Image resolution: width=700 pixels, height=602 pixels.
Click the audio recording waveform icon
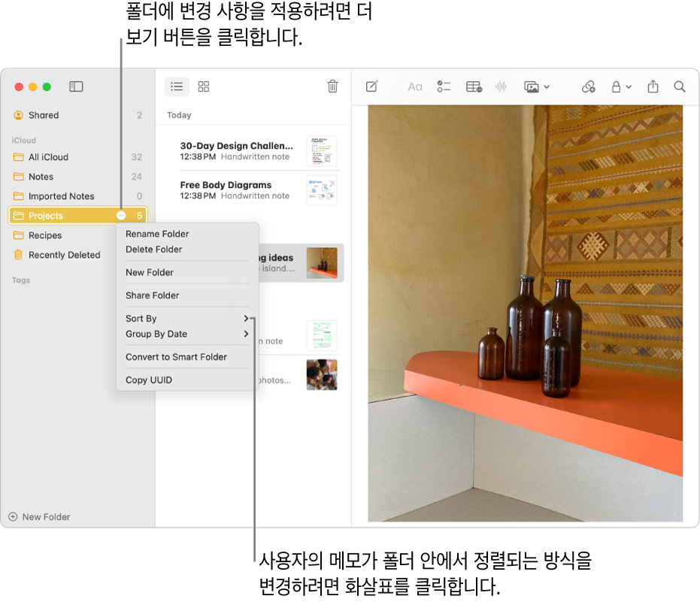coord(501,86)
